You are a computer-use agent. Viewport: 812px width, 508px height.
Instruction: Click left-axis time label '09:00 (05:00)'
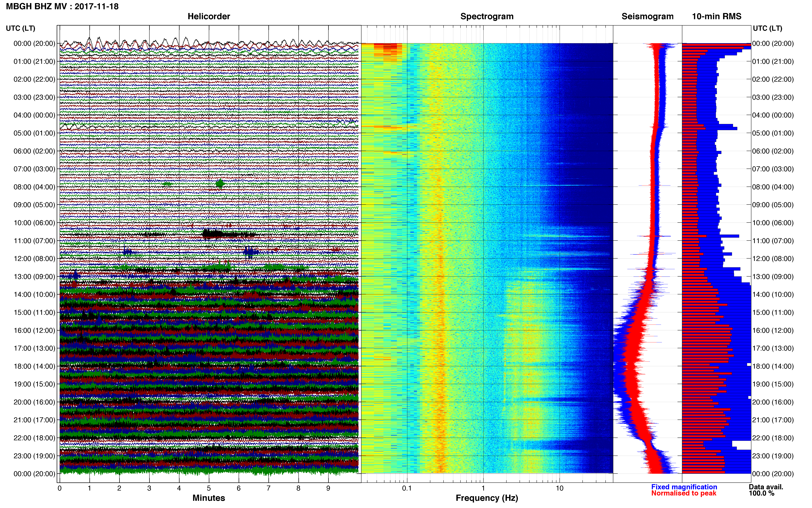tap(34, 205)
